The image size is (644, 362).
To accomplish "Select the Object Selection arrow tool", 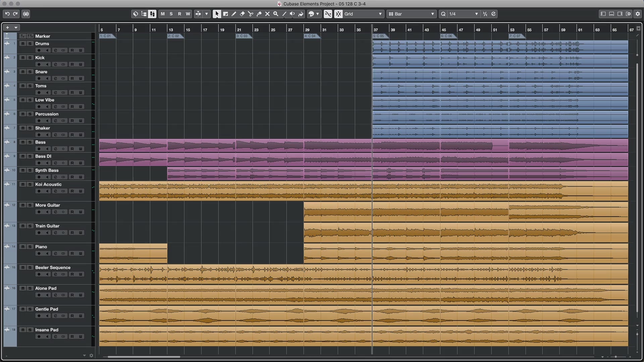I will [x=217, y=14].
